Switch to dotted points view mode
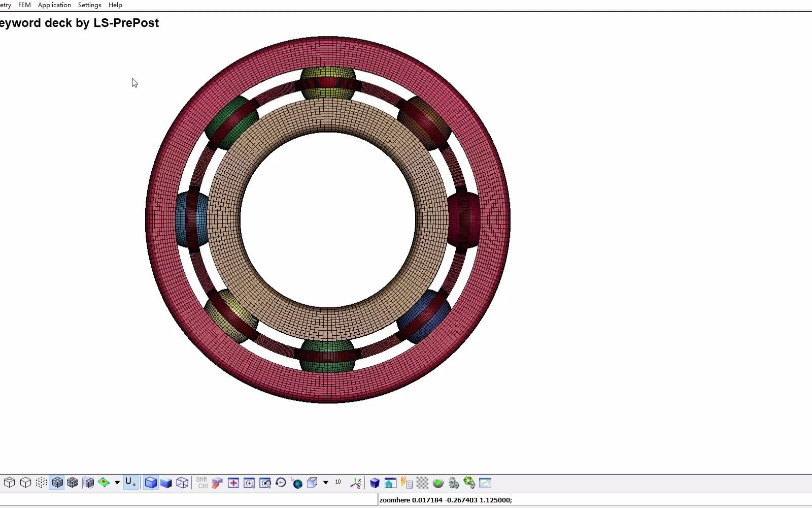Screen dimensions: 812x508 41,483
